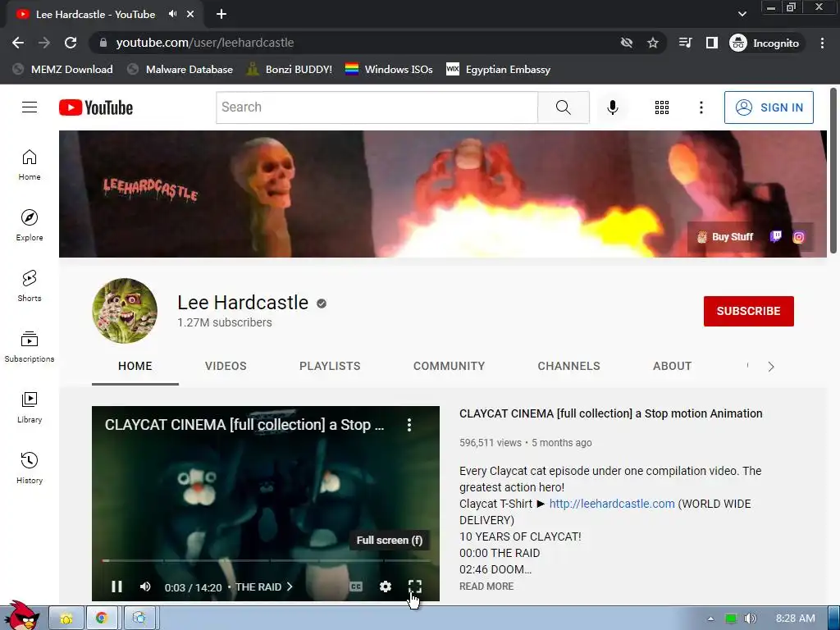The image size is (840, 630).
Task: Open the CLAYCAT CINEMA video title link
Action: coord(610,413)
